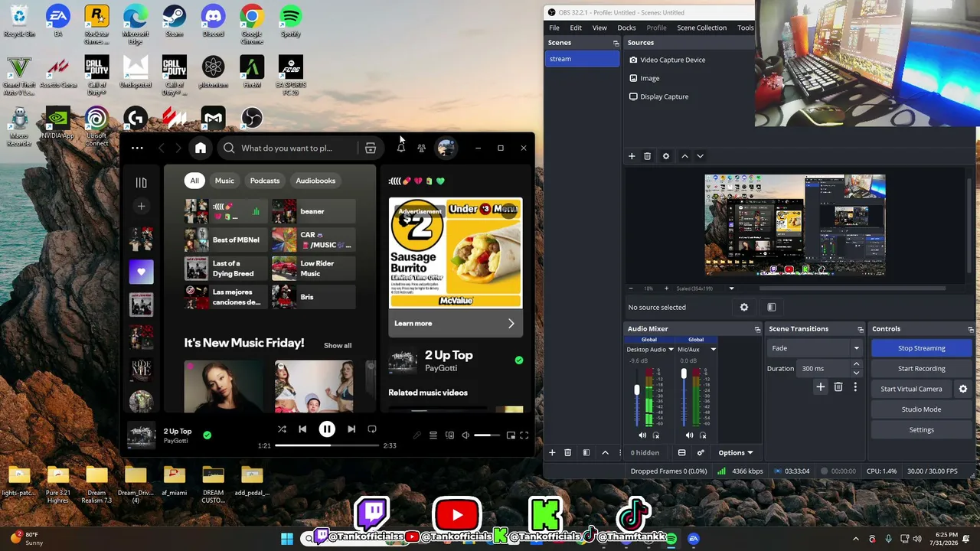Open the OBS Edit menu
The width and height of the screenshot is (980, 551).
tap(576, 28)
